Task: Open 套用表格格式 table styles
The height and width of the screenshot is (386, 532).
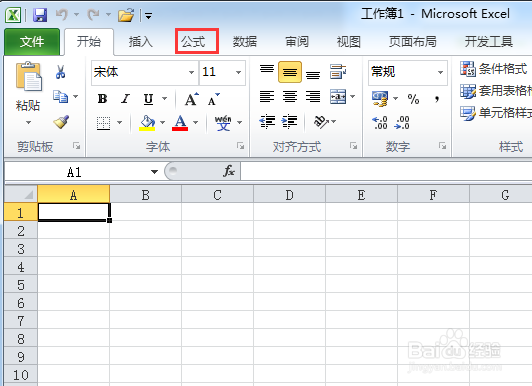Action: [x=496, y=91]
